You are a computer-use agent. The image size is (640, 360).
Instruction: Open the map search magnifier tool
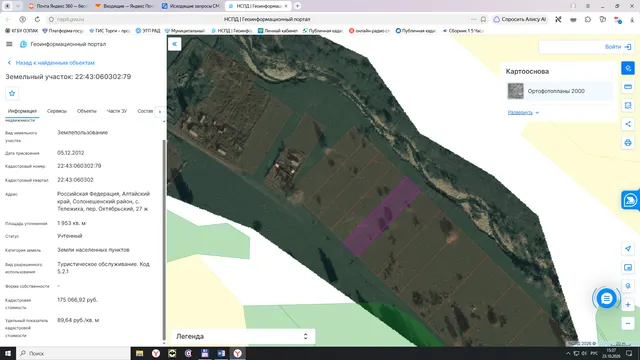click(x=628, y=286)
